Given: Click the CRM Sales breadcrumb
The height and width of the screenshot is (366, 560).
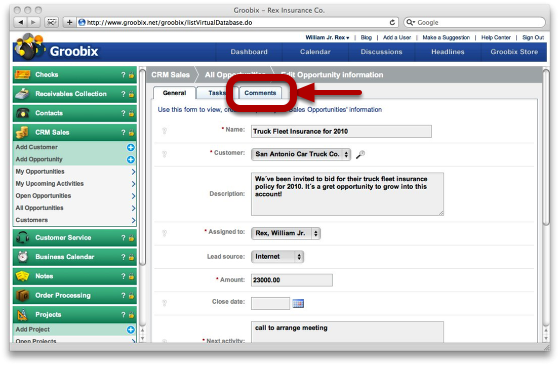Looking at the screenshot, I should pos(170,75).
